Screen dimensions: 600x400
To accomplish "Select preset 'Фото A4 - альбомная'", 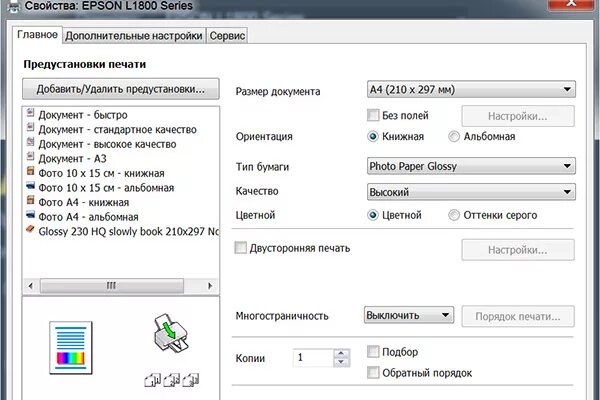I will click(88, 217).
